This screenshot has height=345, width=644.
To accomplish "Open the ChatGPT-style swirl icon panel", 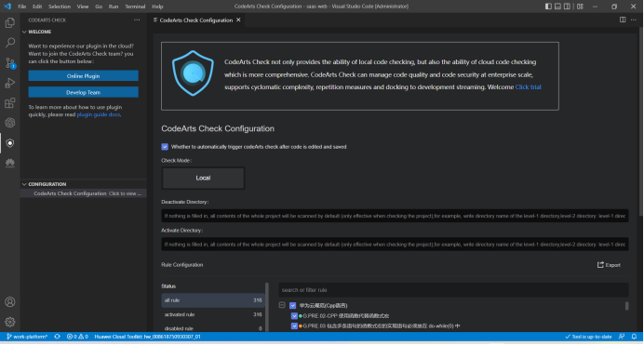I will click(10, 123).
